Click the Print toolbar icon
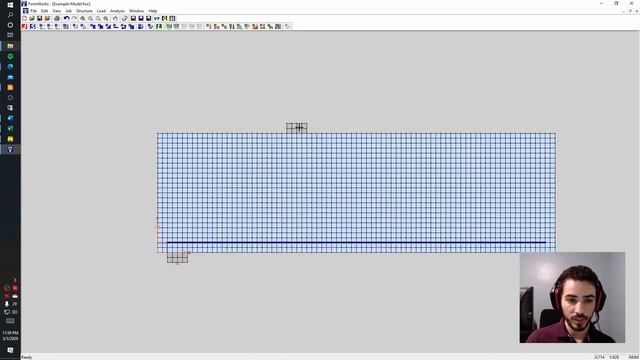The width and height of the screenshot is (640, 360). (57, 18)
